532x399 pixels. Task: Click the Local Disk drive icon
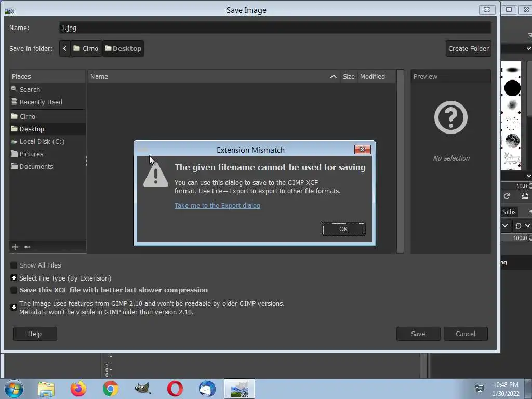pos(14,141)
